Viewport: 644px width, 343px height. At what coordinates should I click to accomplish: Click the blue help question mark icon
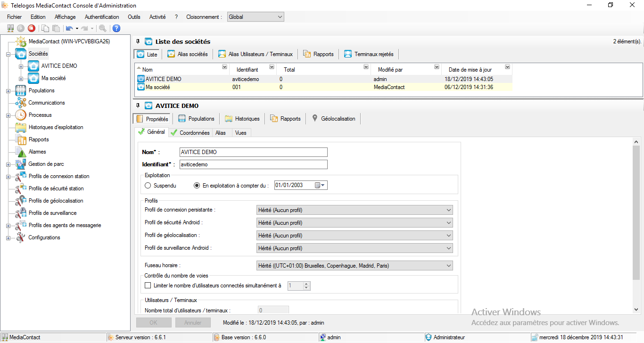tap(116, 28)
